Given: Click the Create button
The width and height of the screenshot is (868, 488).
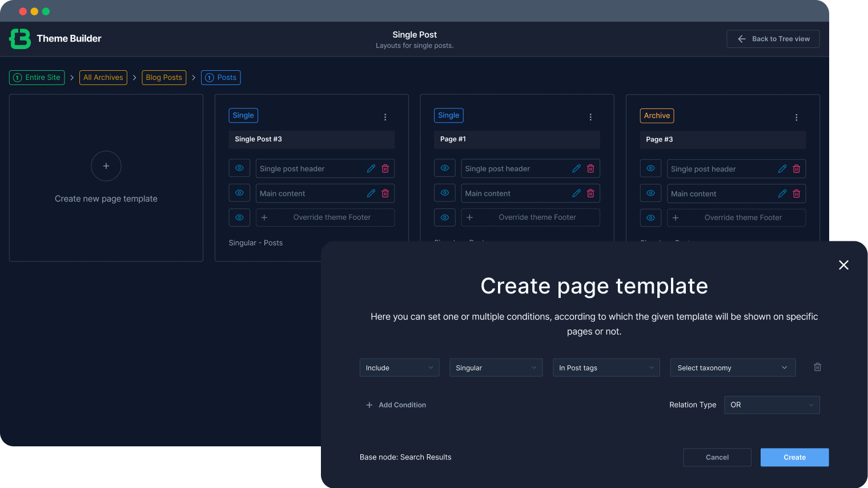Looking at the screenshot, I should point(795,457).
